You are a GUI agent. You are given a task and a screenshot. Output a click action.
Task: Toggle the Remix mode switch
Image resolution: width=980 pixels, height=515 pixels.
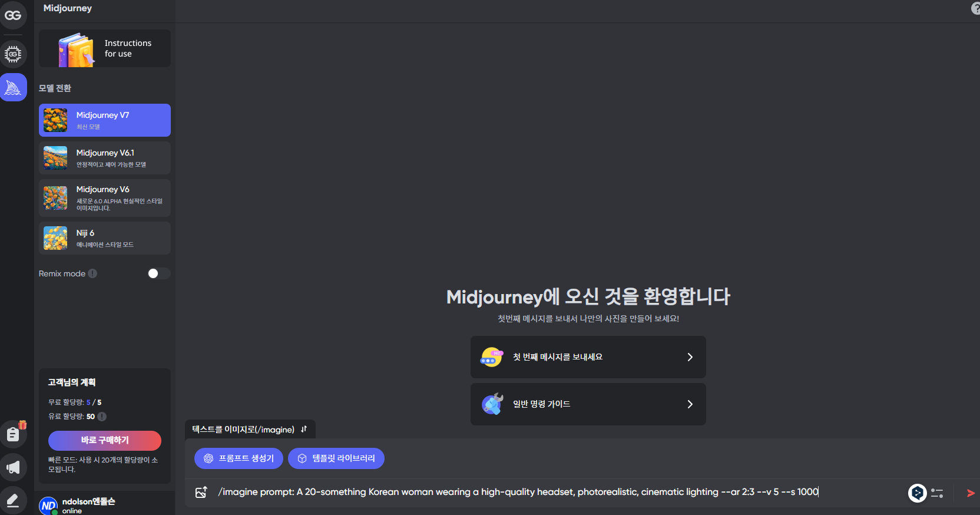coord(159,273)
